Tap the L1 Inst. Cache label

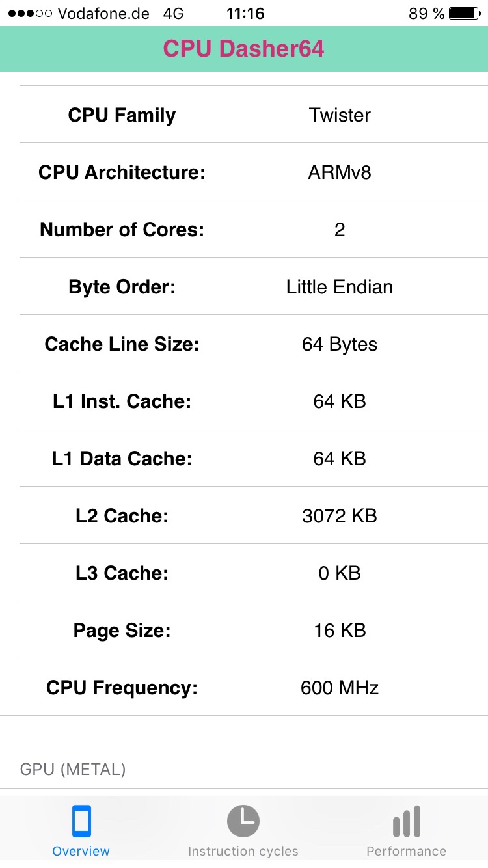(122, 401)
